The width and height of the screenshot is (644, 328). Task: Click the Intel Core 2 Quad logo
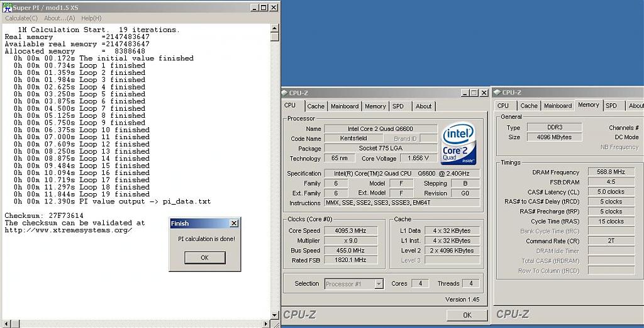tap(458, 143)
